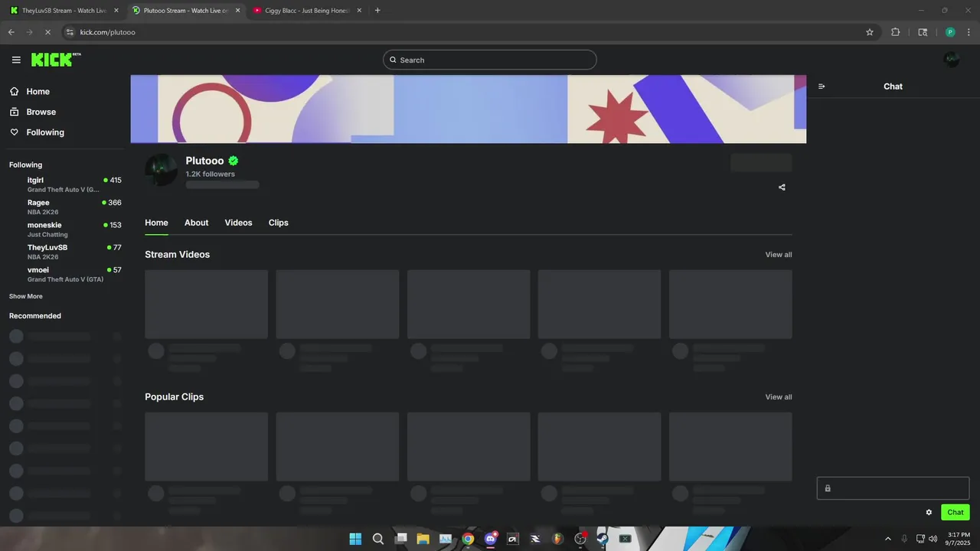Collapse the chat panel with arrow icon

coord(822,86)
